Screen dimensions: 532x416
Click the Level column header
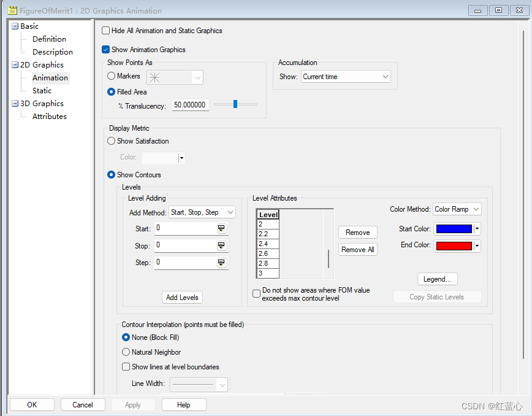(x=268, y=215)
